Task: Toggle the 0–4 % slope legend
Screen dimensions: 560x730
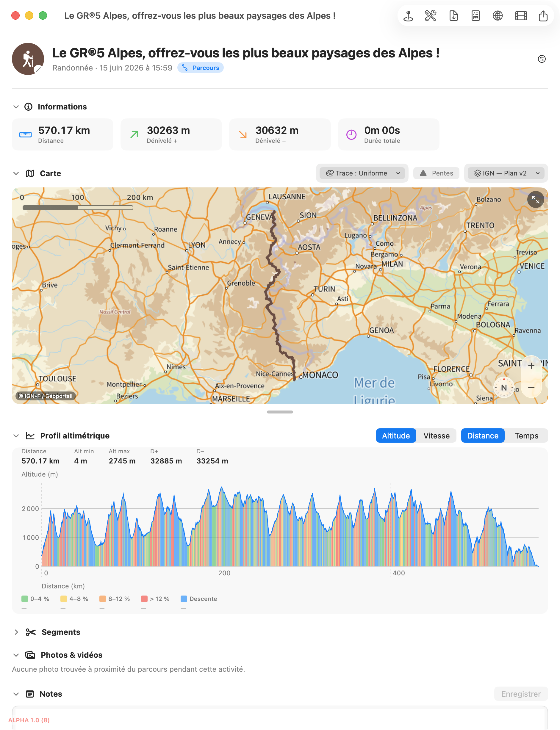Action: [35, 599]
